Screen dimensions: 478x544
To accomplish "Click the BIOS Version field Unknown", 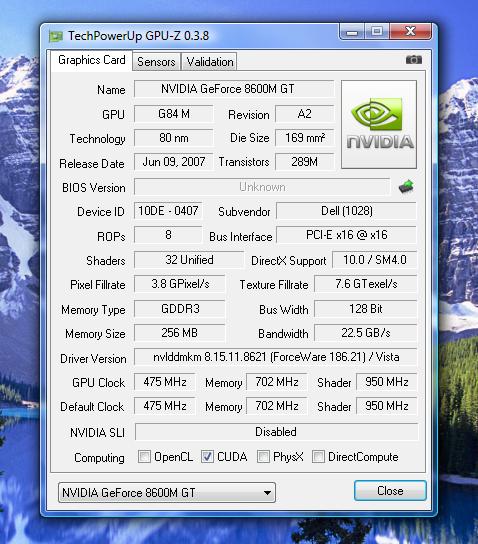I will (262, 187).
